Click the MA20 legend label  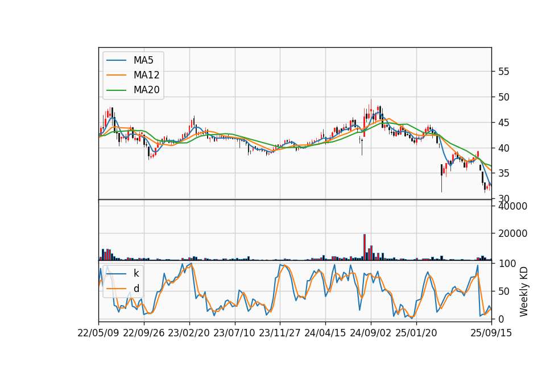[x=146, y=90]
